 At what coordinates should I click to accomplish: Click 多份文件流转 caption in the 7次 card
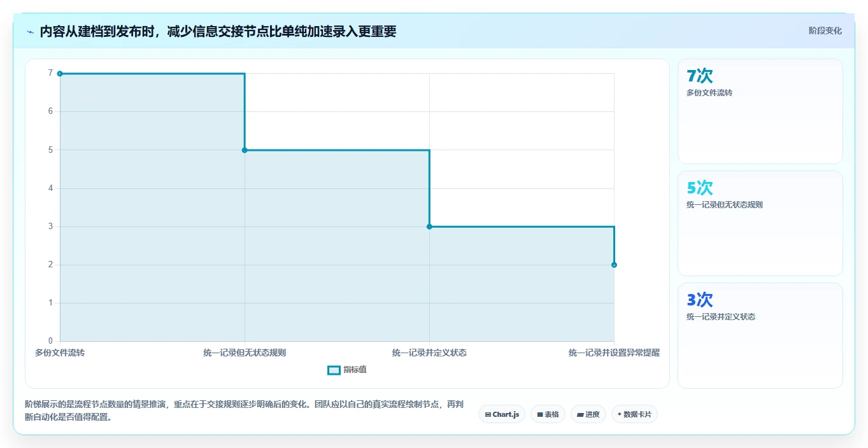(x=709, y=93)
